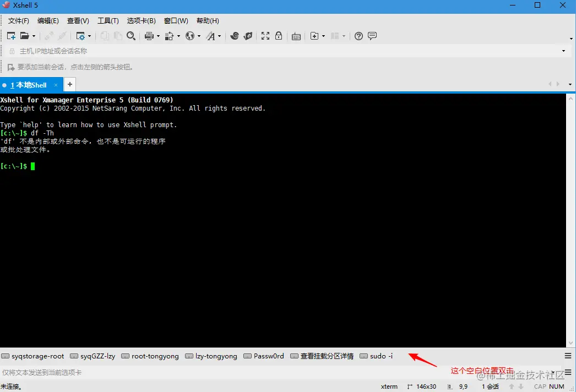Expand the Font dropdown arrow
This screenshot has width=576, height=392.
[219, 36]
